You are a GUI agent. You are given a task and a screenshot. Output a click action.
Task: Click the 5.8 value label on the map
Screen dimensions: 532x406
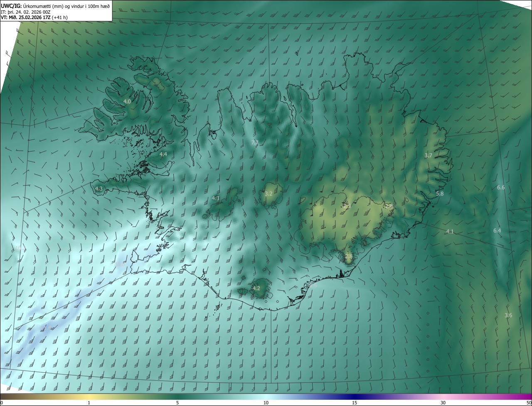point(440,193)
